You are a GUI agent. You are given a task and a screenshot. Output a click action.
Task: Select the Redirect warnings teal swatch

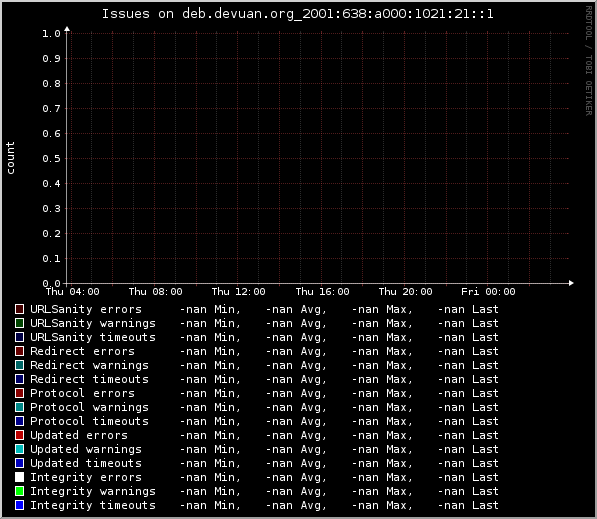(19, 365)
